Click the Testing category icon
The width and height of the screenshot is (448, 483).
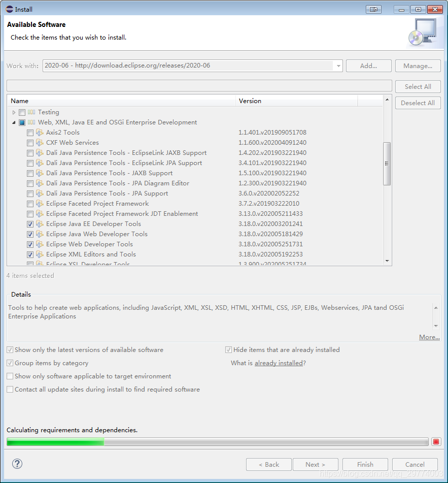click(x=31, y=112)
